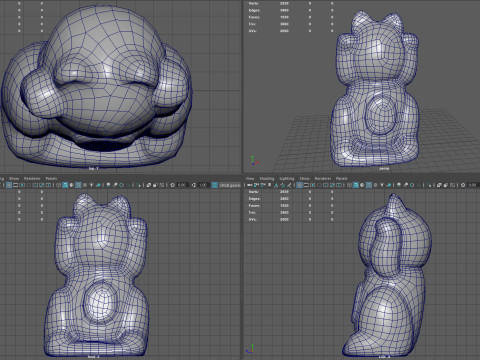Open Panels menu of side view panel
This screenshot has height=360, width=480.
(x=341, y=179)
